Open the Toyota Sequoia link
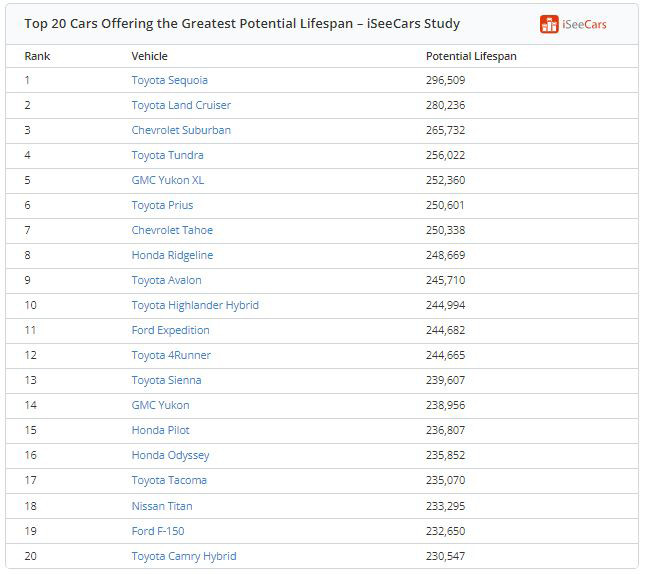 [169, 80]
